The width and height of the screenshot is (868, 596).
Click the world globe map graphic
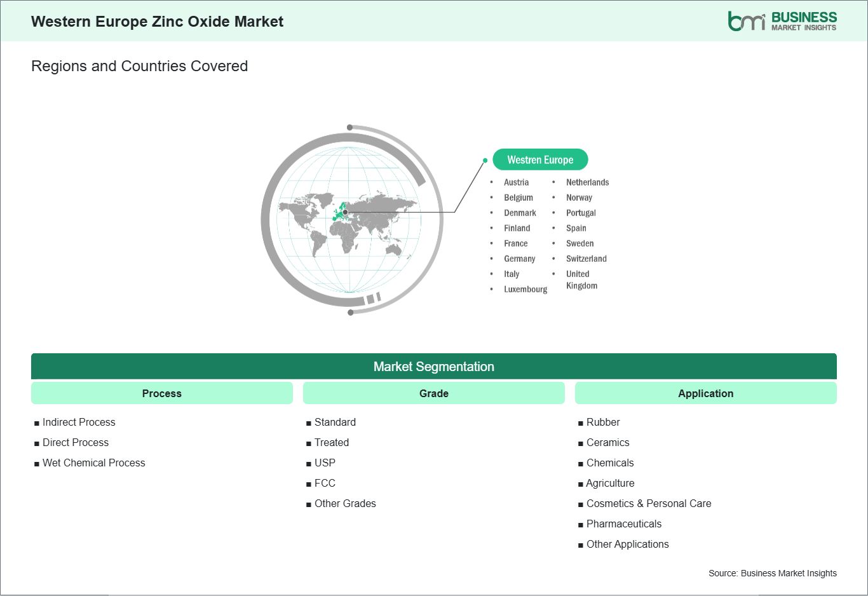(352, 220)
